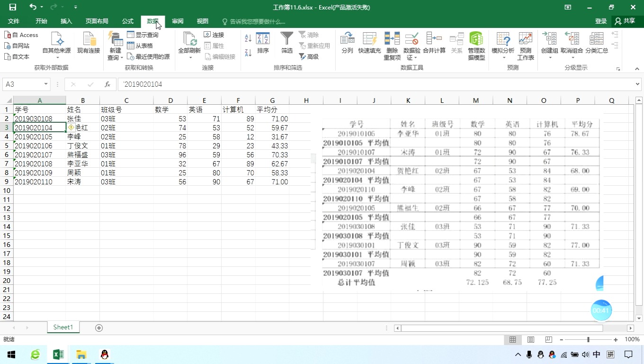Open 删除重复项 Remove Duplicates
Screen dimensions: 644x364
392,45
